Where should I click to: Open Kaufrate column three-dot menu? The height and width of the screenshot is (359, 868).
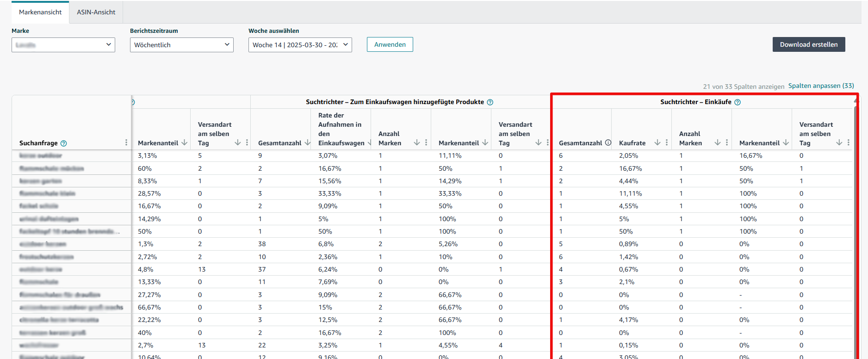tap(667, 142)
